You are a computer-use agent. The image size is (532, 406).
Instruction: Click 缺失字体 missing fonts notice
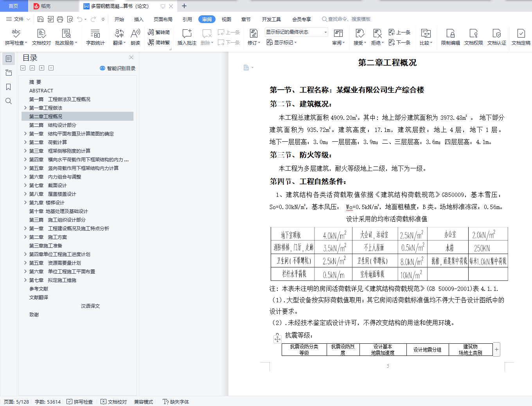[x=176, y=402]
